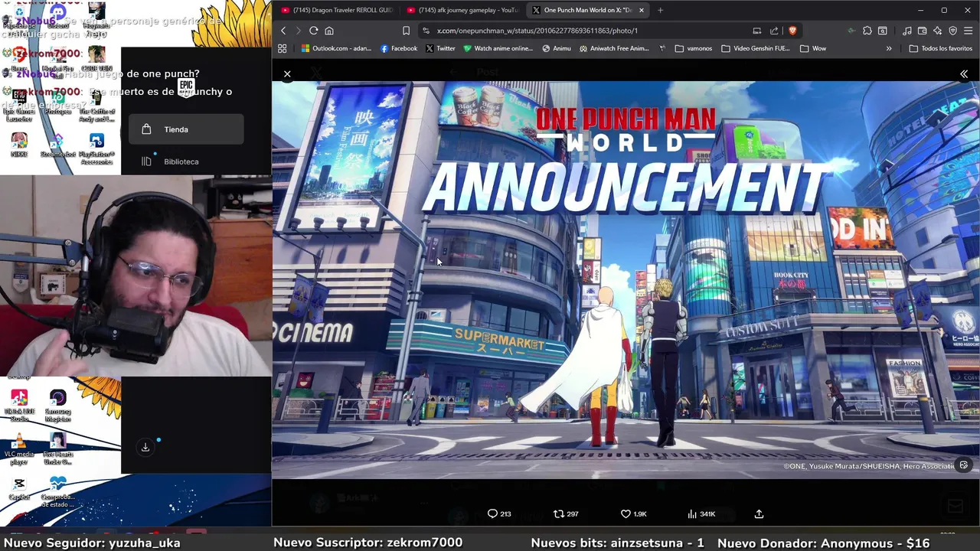This screenshot has height=551, width=980.
Task: Click the One Punch Man World announcement image
Action: [x=626, y=280]
